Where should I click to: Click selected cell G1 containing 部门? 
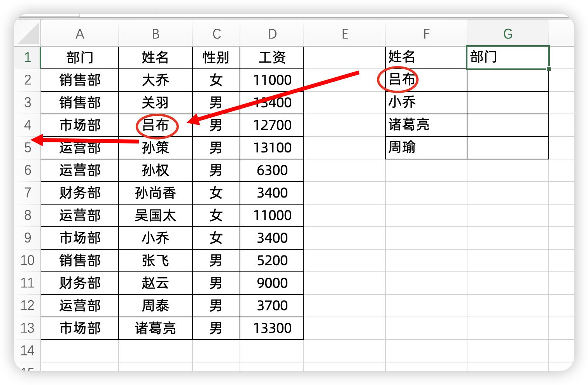tap(508, 58)
